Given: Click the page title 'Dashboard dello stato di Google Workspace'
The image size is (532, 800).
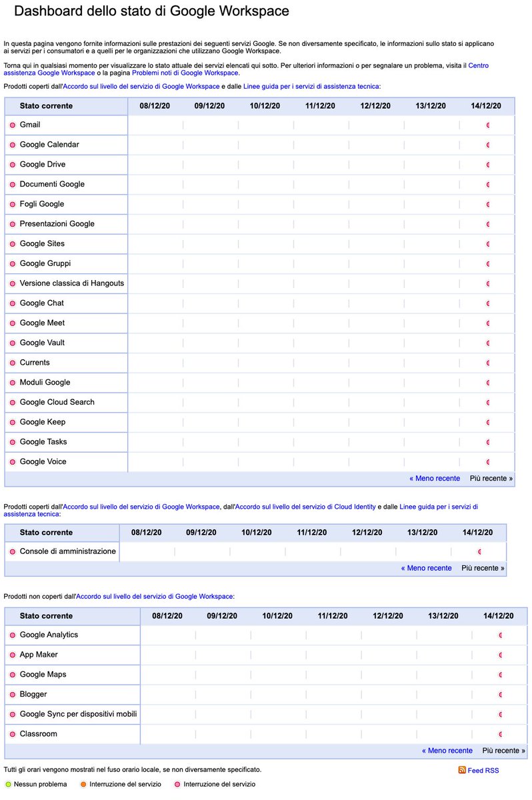Looking at the screenshot, I should 152,11.
